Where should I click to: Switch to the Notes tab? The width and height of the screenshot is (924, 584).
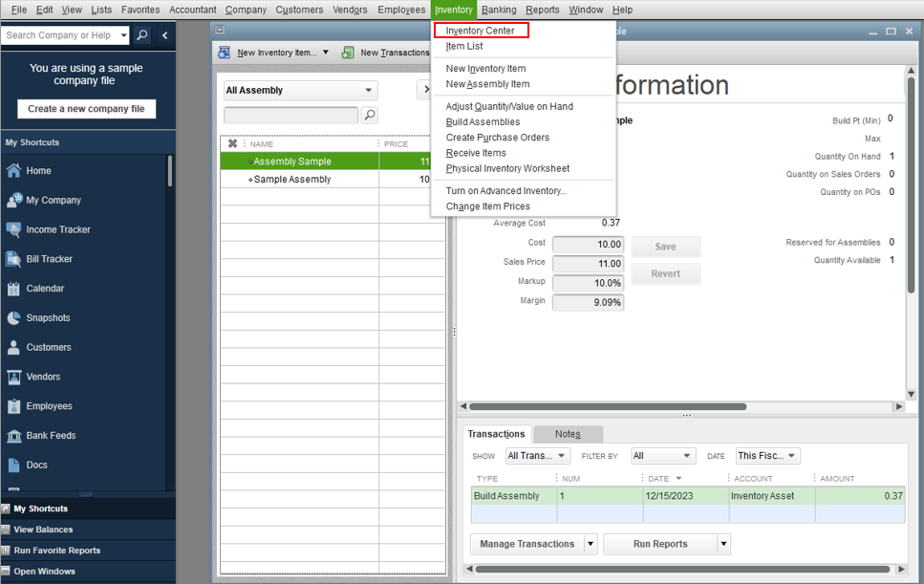[x=568, y=434]
